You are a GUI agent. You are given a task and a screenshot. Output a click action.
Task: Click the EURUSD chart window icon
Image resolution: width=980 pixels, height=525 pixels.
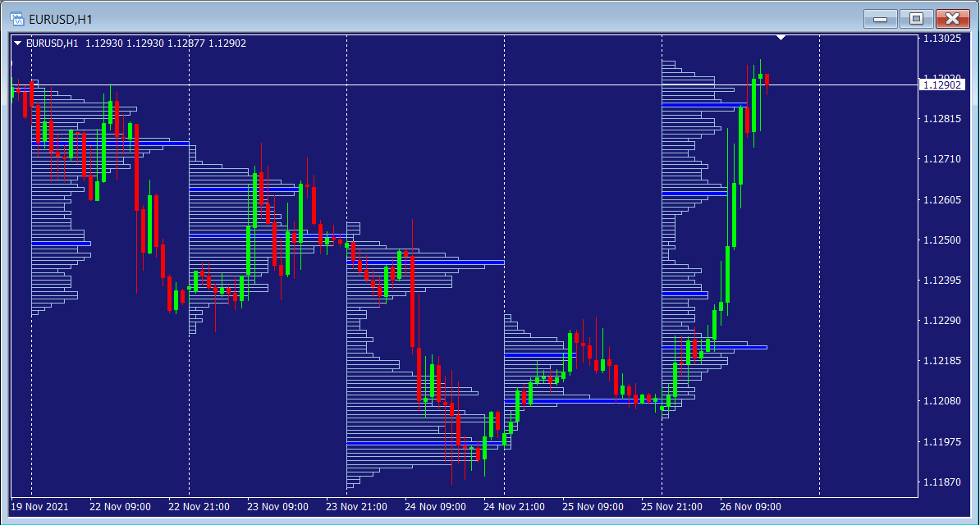tap(16, 18)
